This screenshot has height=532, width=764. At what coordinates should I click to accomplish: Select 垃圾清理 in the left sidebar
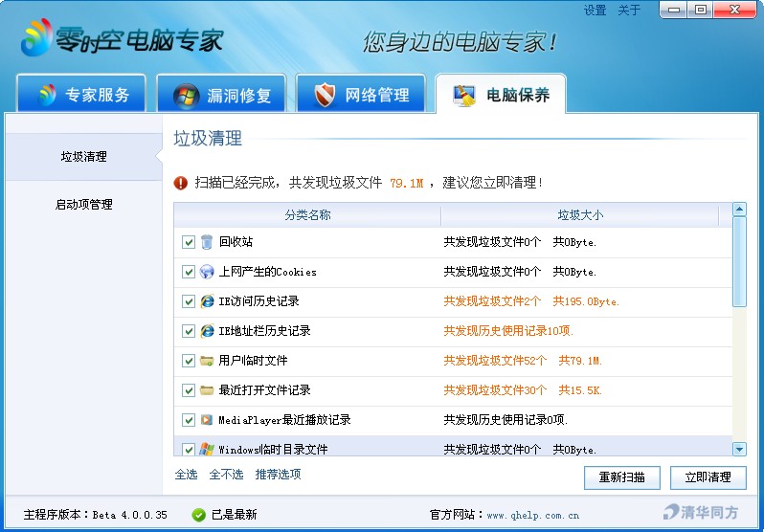(84, 157)
